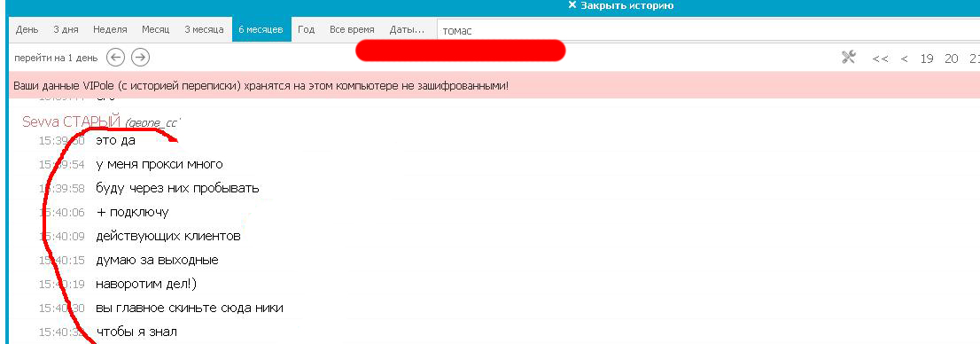Jump to first page with <<
Image resolution: width=980 pixels, height=344 pixels.
[x=880, y=59]
